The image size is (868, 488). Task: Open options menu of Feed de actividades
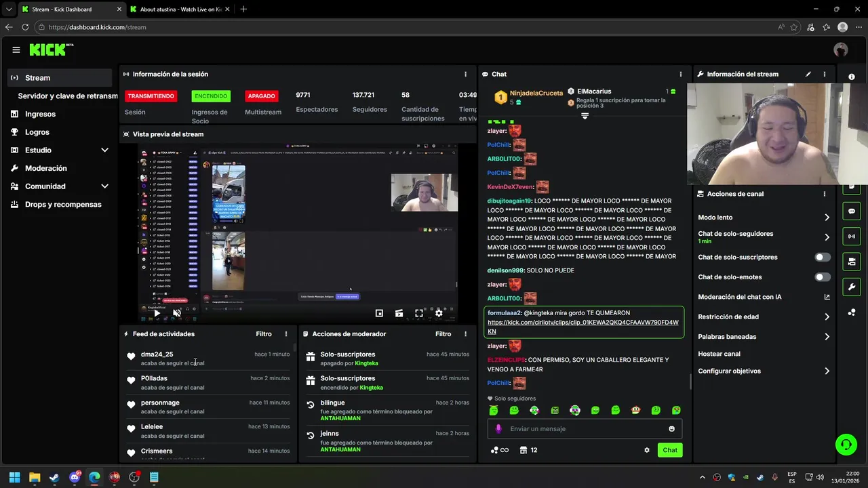(x=286, y=333)
